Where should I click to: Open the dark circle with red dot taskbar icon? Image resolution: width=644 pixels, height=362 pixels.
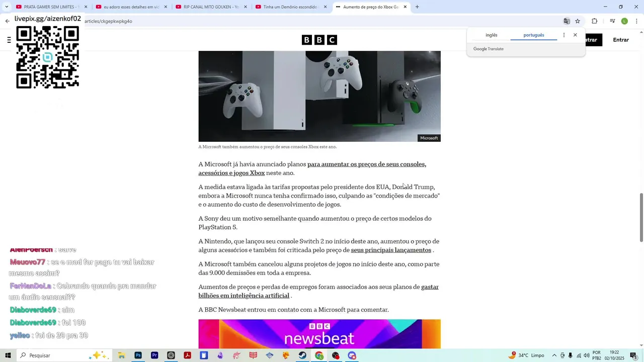click(336, 355)
